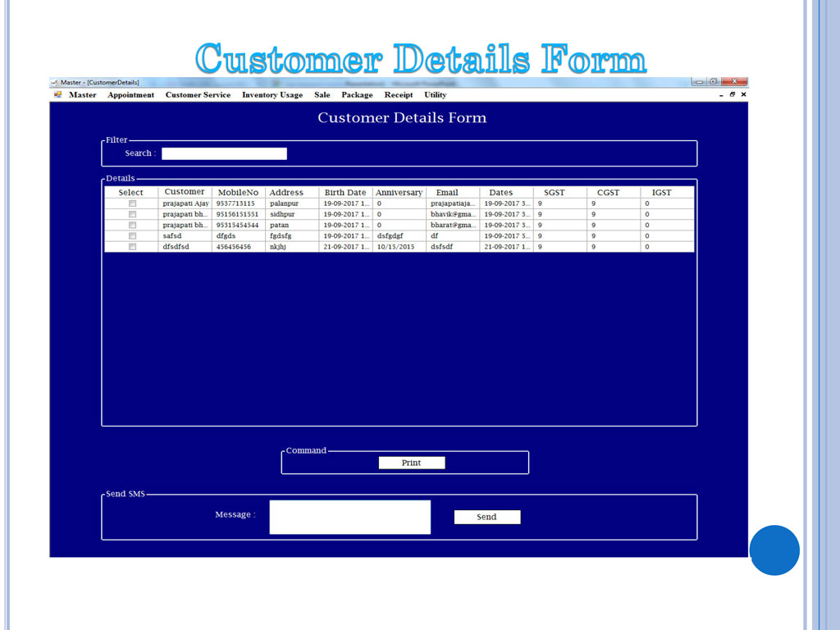Expand the Customer Service menu
The image size is (840, 630).
tap(199, 95)
